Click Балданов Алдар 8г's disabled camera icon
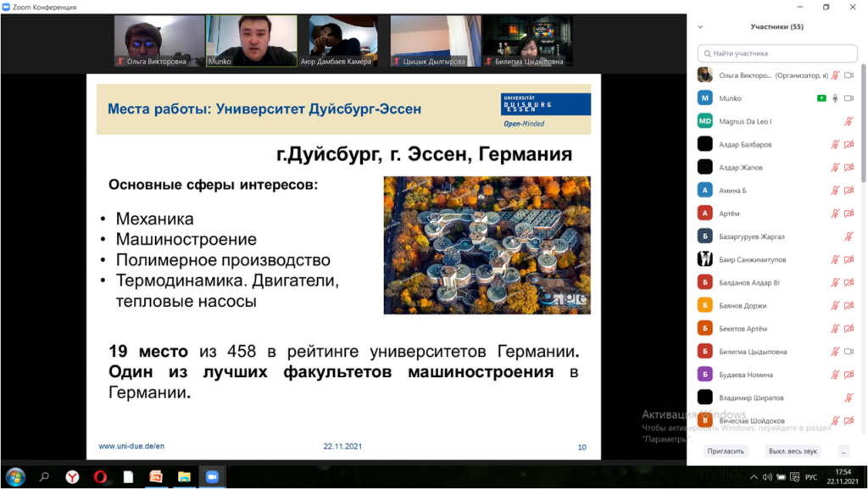This screenshot has height=489, width=868. 849,283
